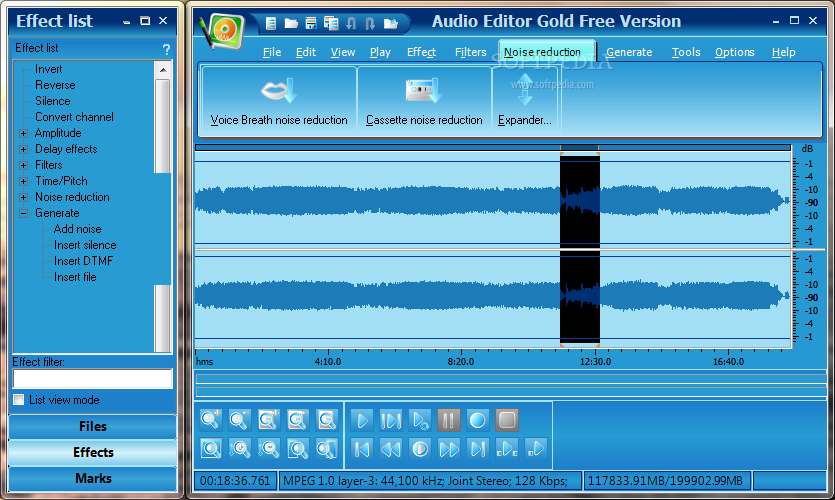Click the Effect list help question mark
Screen dimensions: 835x500
click(166, 50)
